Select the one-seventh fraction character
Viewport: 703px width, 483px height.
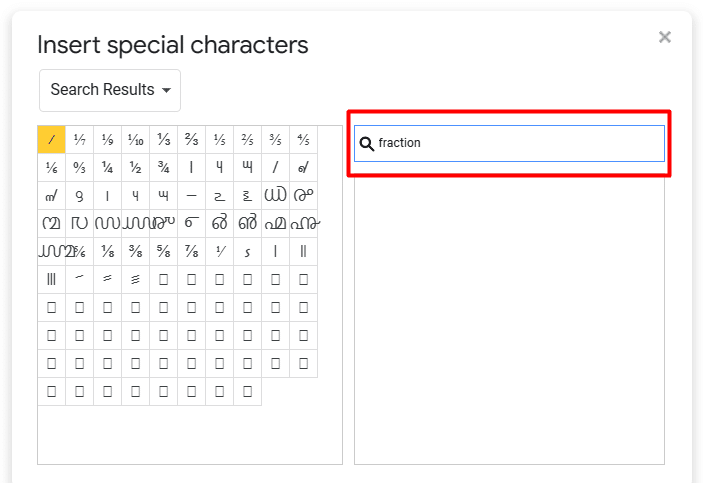click(79, 140)
